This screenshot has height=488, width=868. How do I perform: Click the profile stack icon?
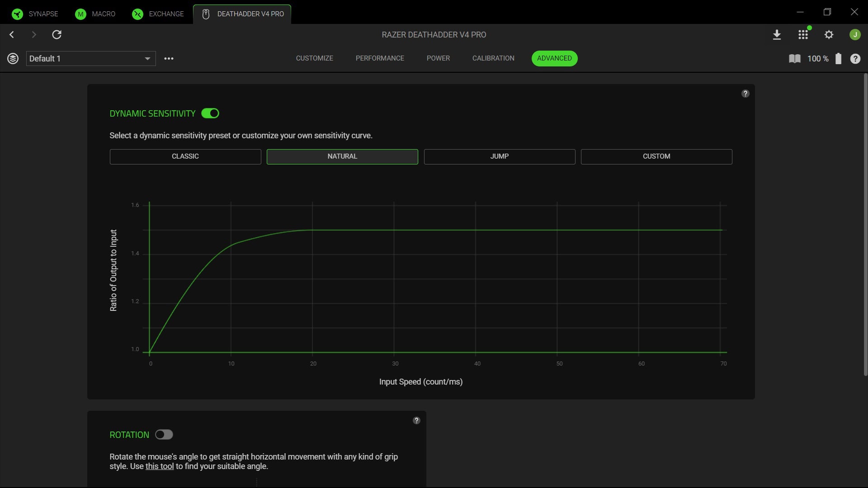pos(13,59)
